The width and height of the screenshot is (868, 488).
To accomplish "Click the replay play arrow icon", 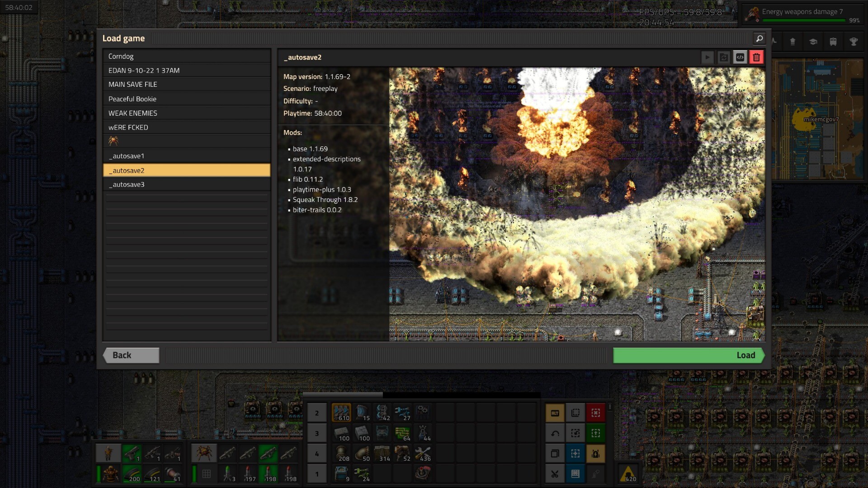I will pyautogui.click(x=708, y=57).
